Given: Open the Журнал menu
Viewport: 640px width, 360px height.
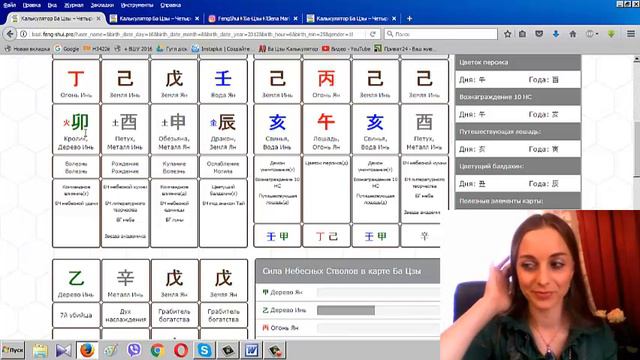Looking at the screenshot, I should (x=73, y=5).
